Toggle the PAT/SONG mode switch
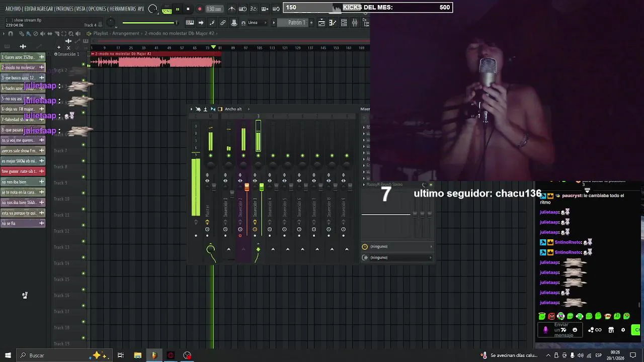Viewport: 644px width, 362px height. point(167,10)
